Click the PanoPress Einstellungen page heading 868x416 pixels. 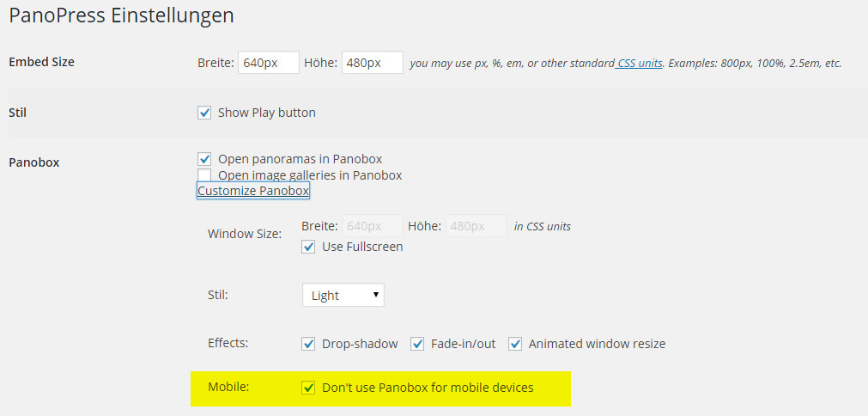point(121,15)
